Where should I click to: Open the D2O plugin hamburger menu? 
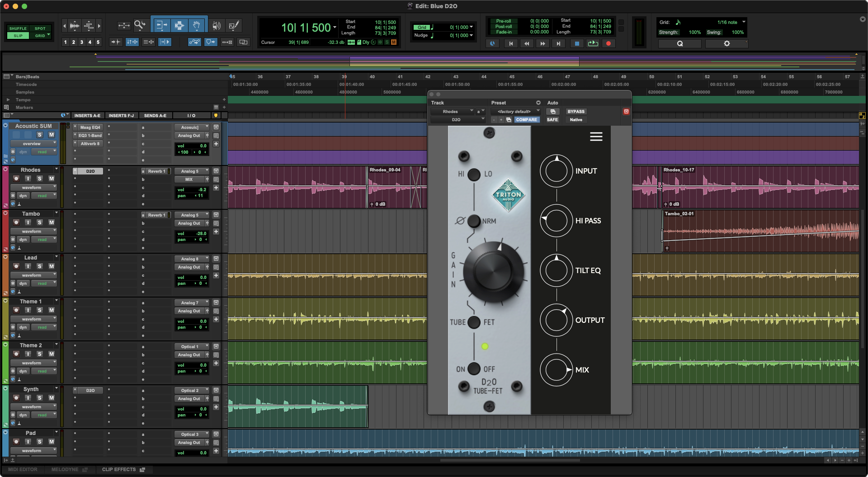596,137
